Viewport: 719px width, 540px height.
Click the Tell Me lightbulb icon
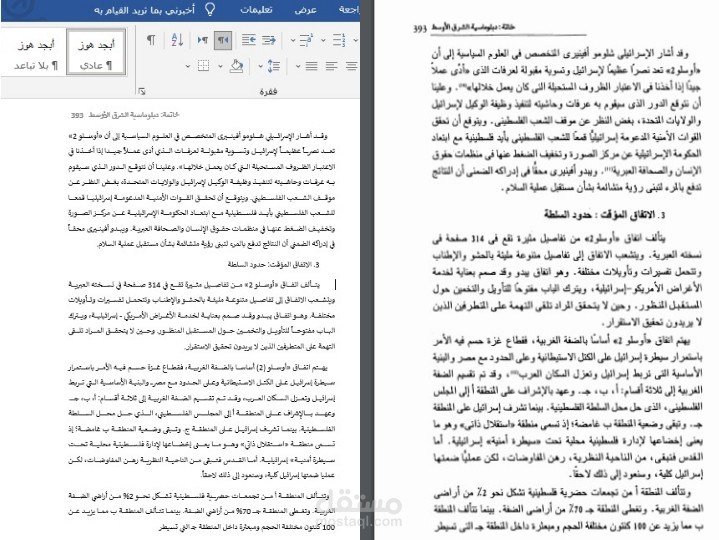[210, 9]
